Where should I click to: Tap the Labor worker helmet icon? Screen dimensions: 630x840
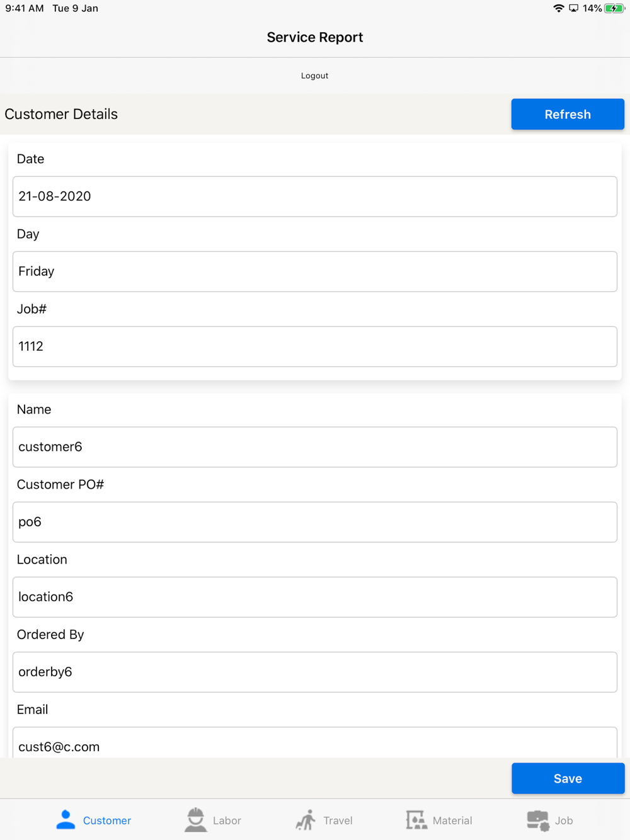[196, 820]
